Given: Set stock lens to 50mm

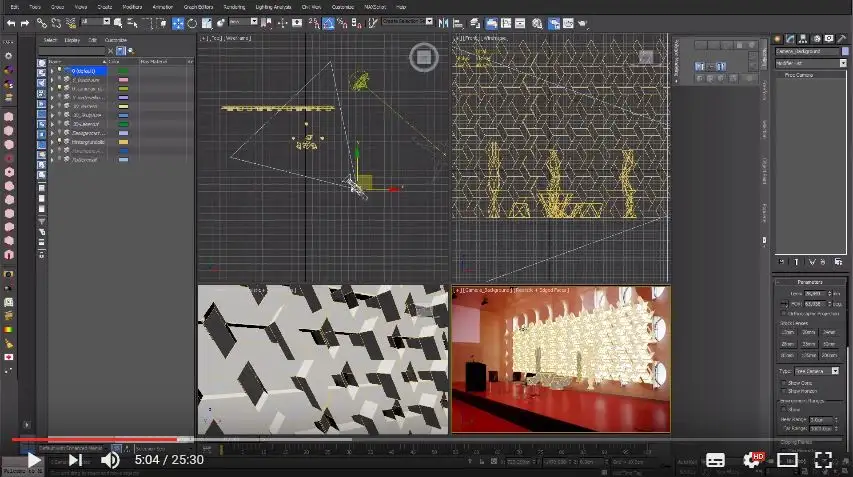Looking at the screenshot, I should (830, 344).
